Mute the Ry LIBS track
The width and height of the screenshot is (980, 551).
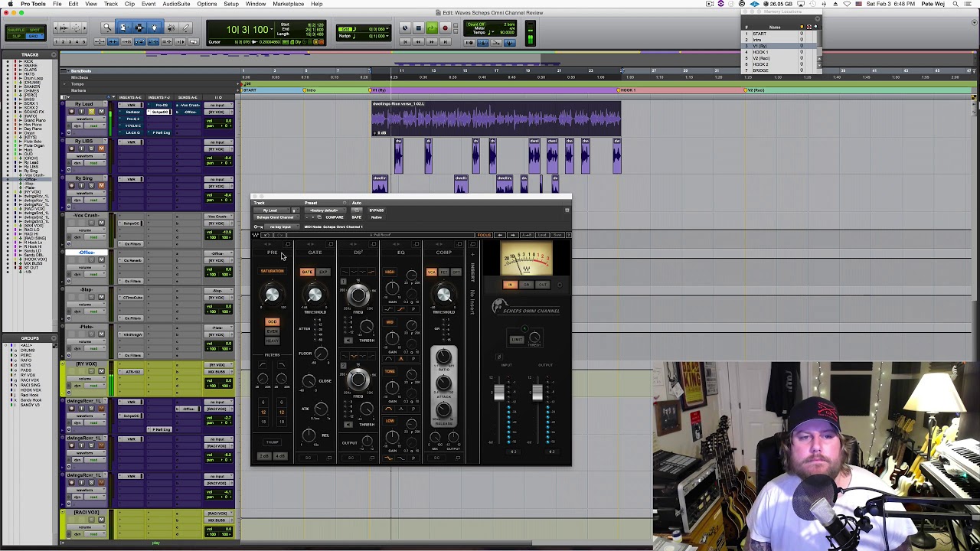pos(101,148)
